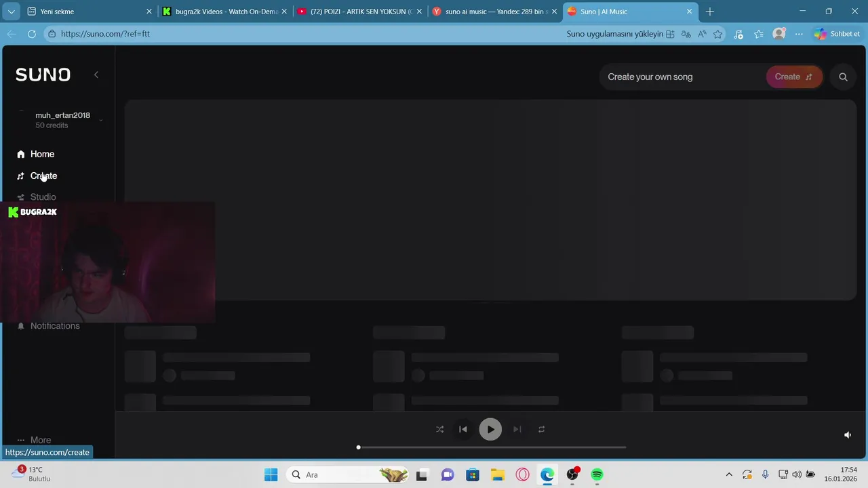Skip to the previous track
This screenshot has height=488, width=868.
tap(463, 429)
